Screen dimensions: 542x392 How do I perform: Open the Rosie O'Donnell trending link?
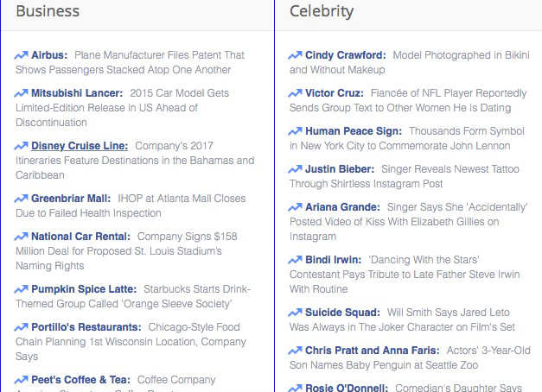347,388
